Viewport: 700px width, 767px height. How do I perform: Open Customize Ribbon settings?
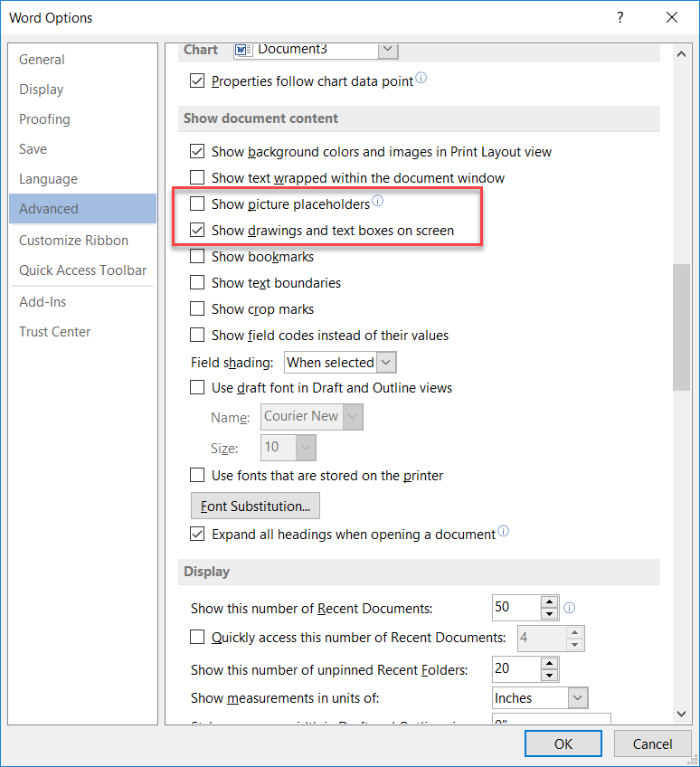82,241
